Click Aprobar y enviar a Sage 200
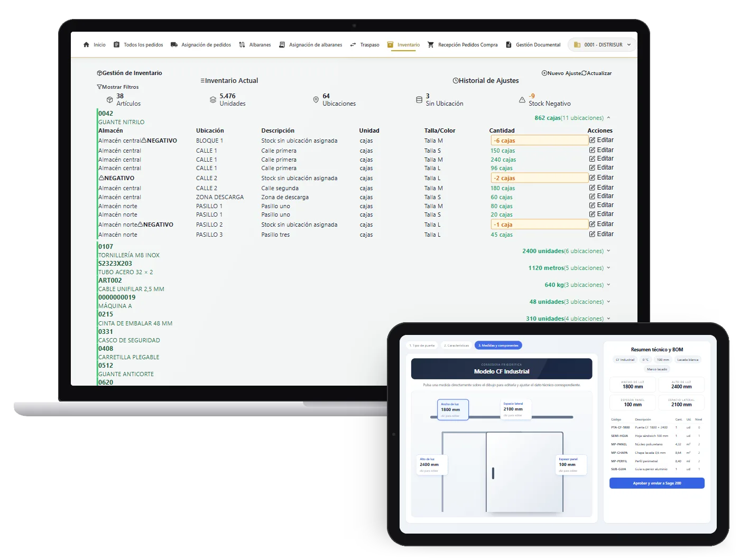 [x=657, y=483]
